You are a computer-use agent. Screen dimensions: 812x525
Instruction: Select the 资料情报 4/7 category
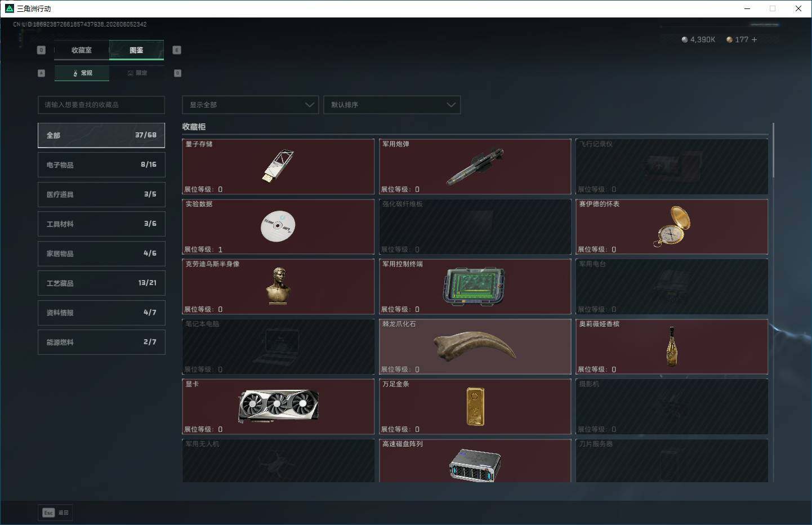click(x=101, y=313)
